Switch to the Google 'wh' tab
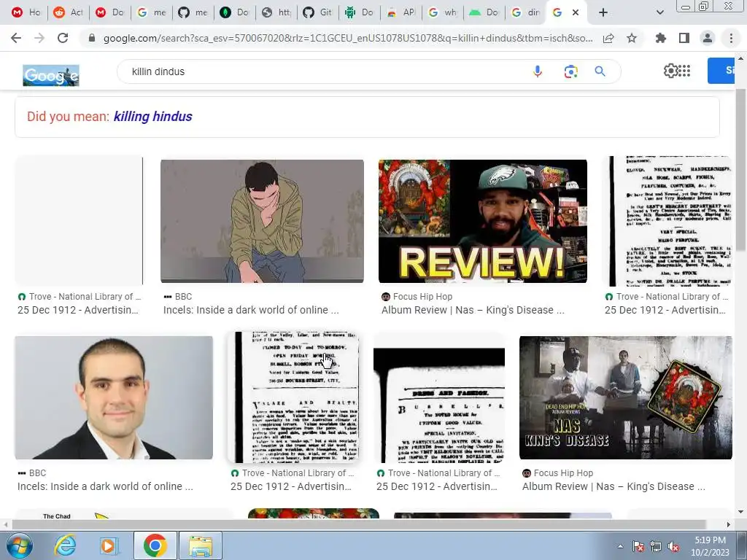Viewport: 747px width, 560px height. point(443,12)
